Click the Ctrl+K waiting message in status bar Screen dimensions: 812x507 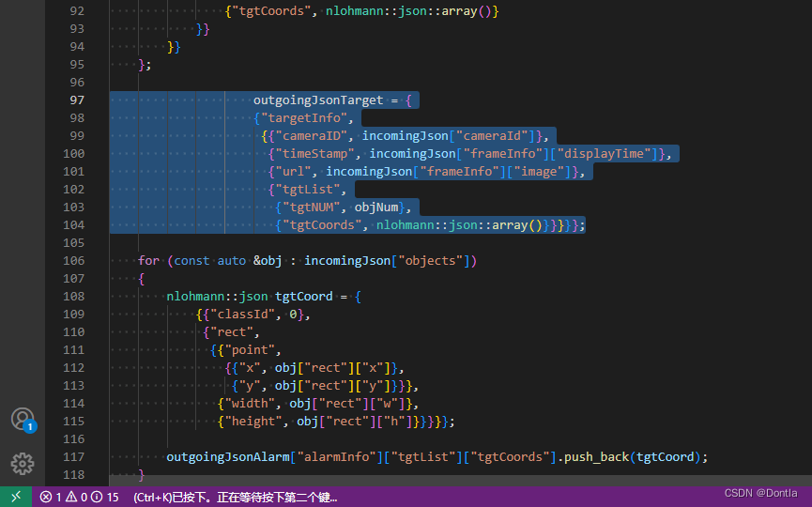236,498
